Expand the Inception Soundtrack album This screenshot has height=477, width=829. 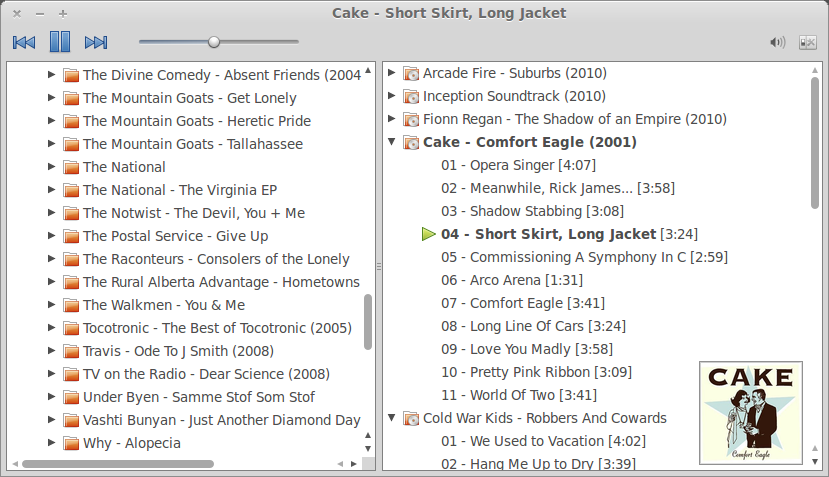392,95
